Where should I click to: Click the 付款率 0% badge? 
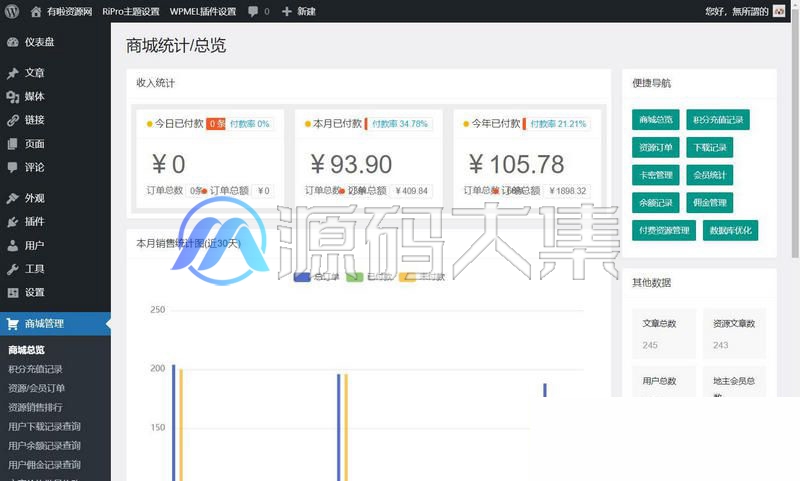[249, 124]
